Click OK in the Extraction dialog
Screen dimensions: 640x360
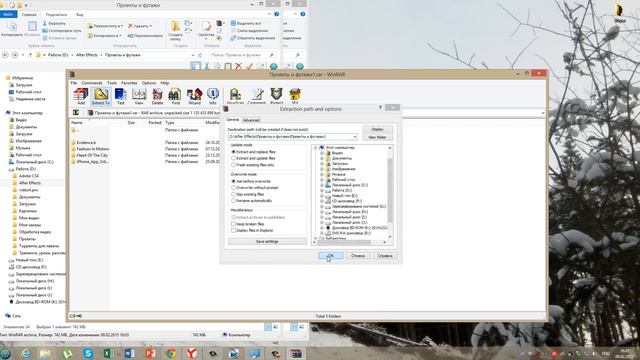pos(331,256)
